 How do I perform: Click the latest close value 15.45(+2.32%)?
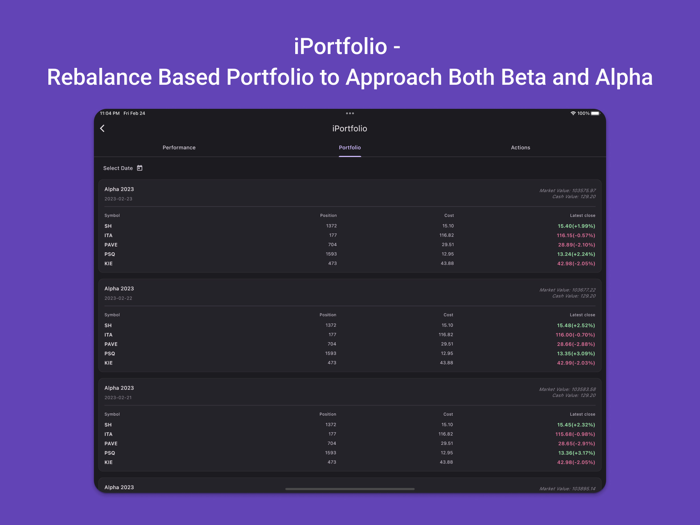pyautogui.click(x=576, y=425)
